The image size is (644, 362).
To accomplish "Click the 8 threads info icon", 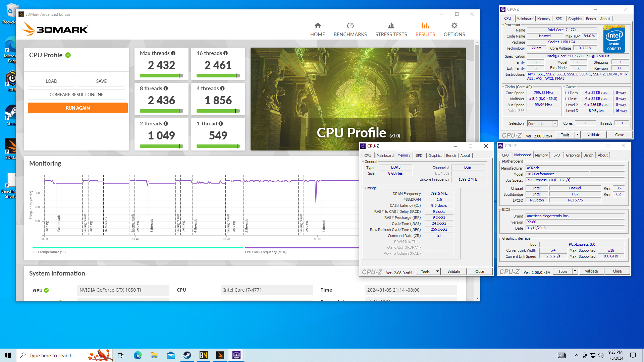I will click(166, 88).
